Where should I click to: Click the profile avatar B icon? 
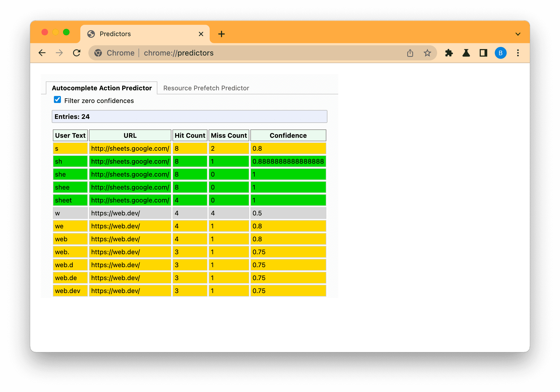(x=500, y=53)
